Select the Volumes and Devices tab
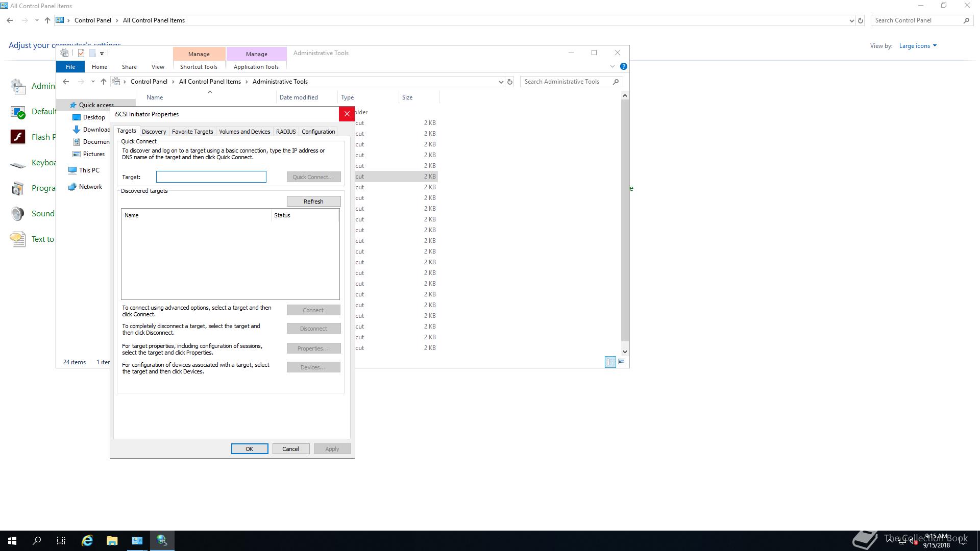980x551 pixels. [244, 132]
